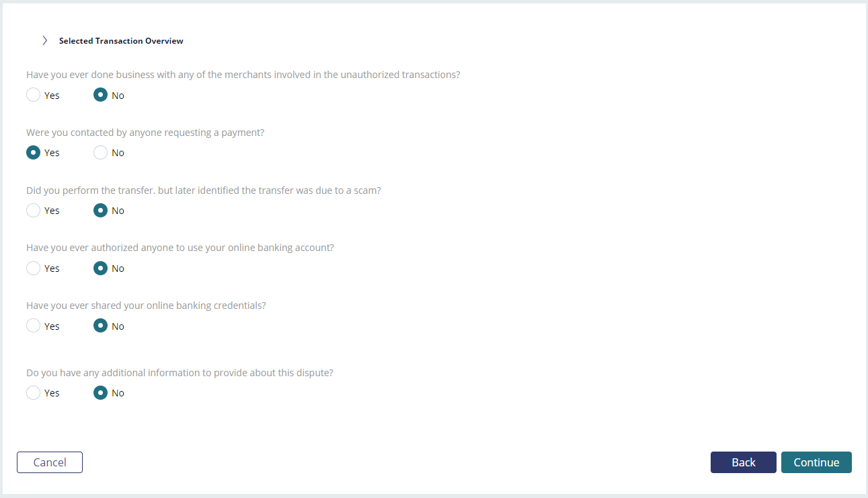Expand the Selected Transaction Overview chevron

pyautogui.click(x=45, y=40)
